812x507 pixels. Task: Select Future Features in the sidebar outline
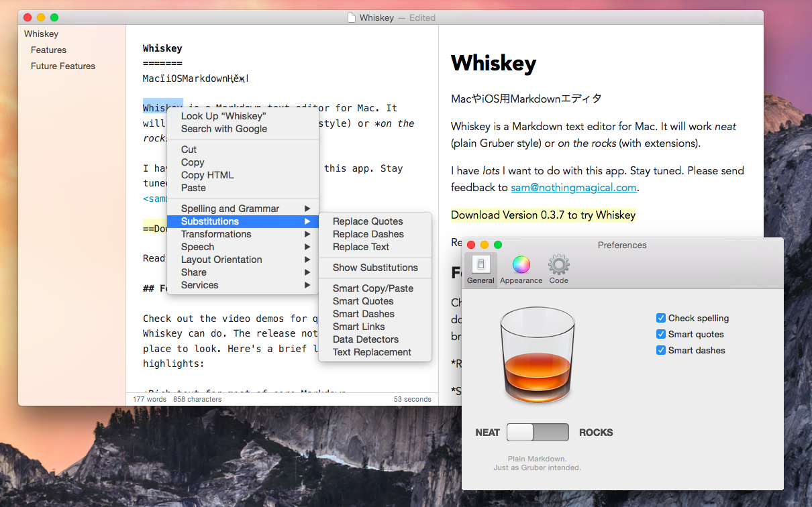[x=63, y=66]
